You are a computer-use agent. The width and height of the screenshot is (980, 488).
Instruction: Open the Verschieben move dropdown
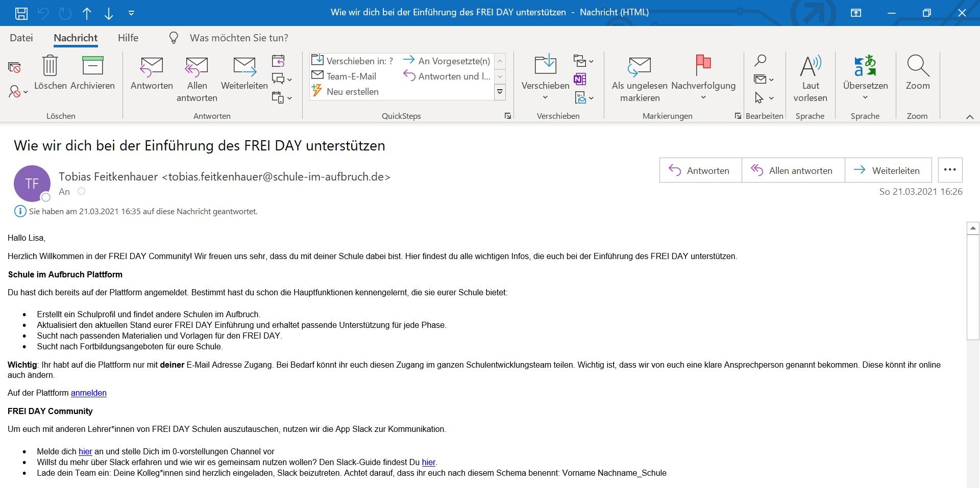click(545, 78)
